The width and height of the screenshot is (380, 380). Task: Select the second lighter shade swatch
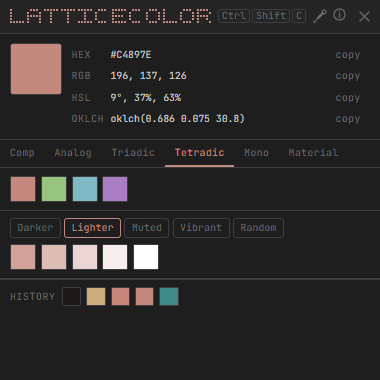click(x=54, y=257)
